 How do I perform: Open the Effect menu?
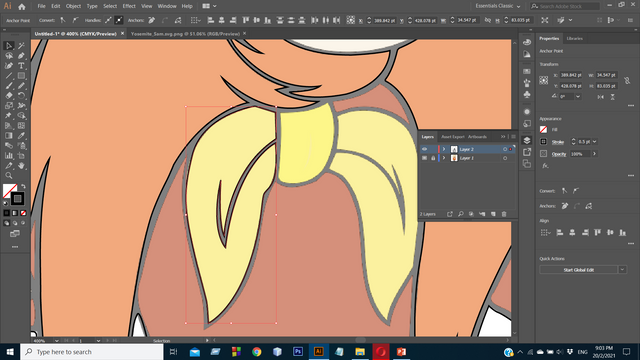point(129,6)
